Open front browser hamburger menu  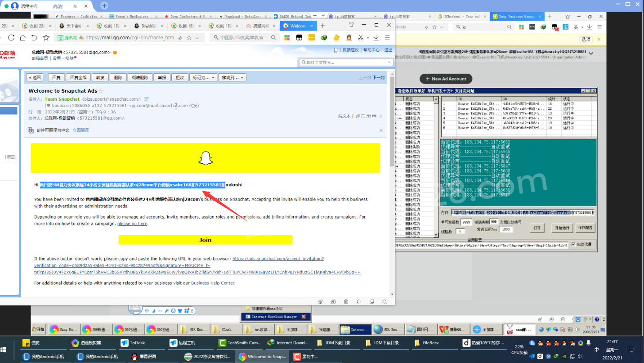click(x=387, y=38)
